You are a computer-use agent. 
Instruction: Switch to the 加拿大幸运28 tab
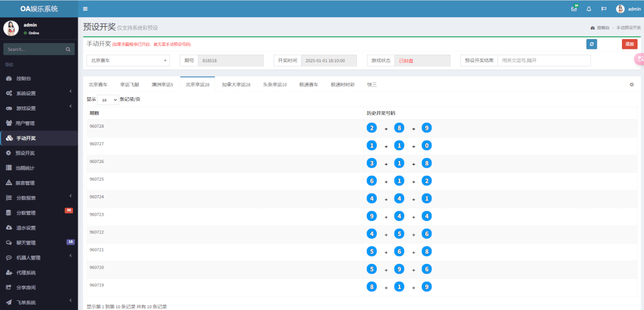pyautogui.click(x=236, y=85)
